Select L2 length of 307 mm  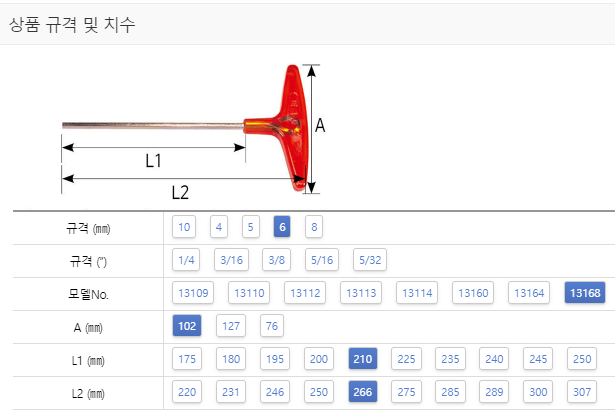coord(582,392)
